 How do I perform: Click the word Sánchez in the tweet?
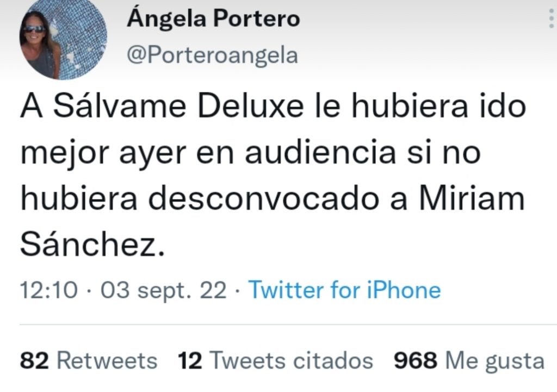pyautogui.click(x=92, y=245)
